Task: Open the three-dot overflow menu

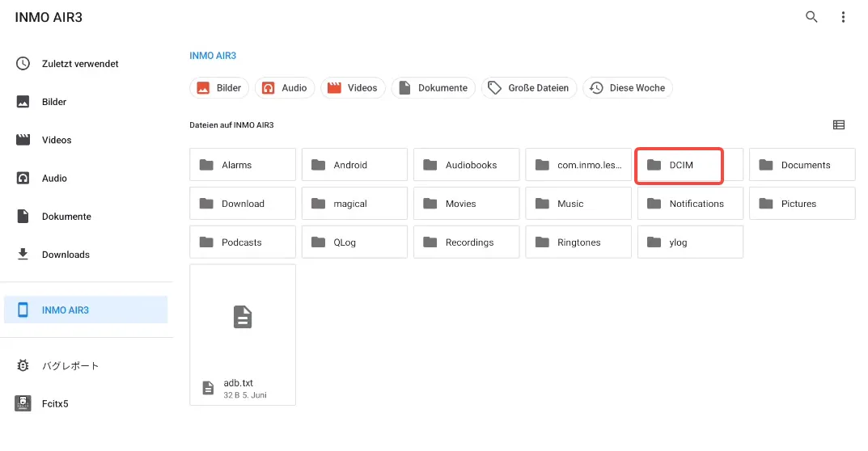Action: 843,17
